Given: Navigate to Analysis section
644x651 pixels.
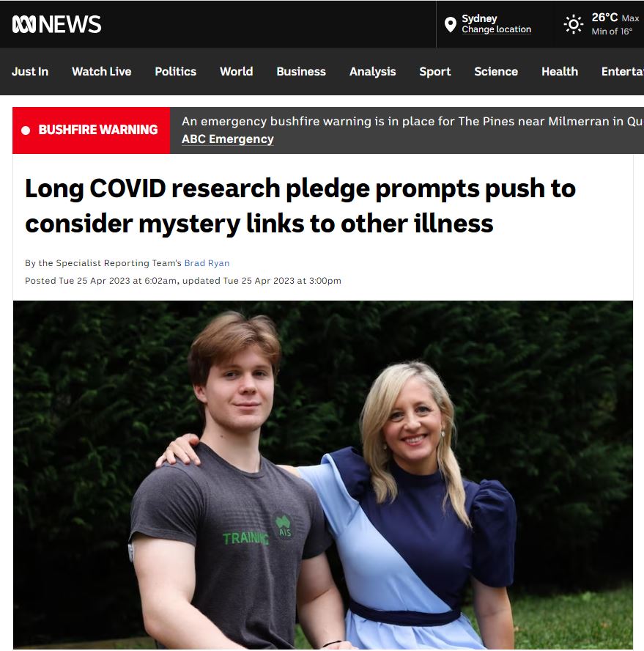Looking at the screenshot, I should click(x=373, y=71).
